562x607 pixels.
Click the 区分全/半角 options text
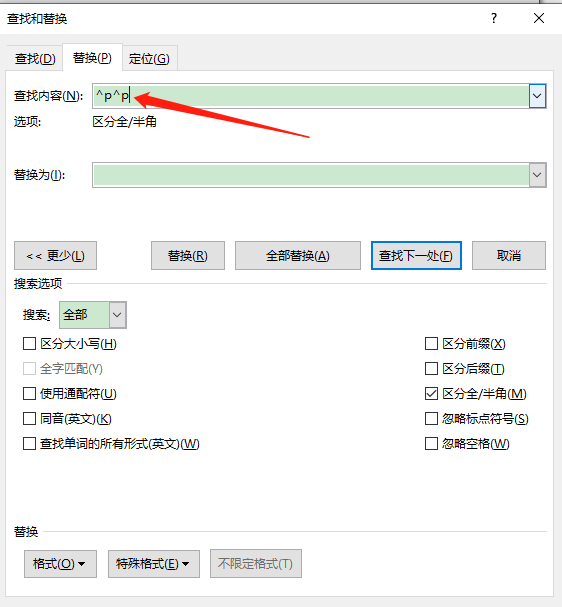click(125, 122)
